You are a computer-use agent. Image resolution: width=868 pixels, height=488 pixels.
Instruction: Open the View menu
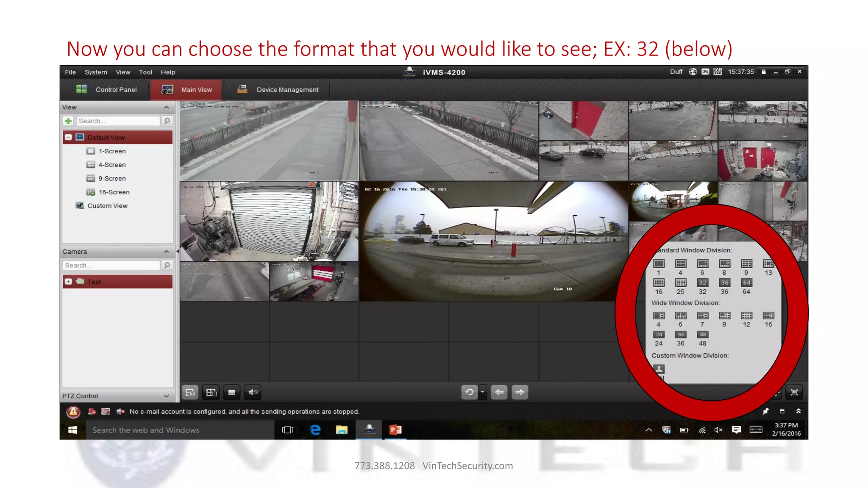coord(123,72)
